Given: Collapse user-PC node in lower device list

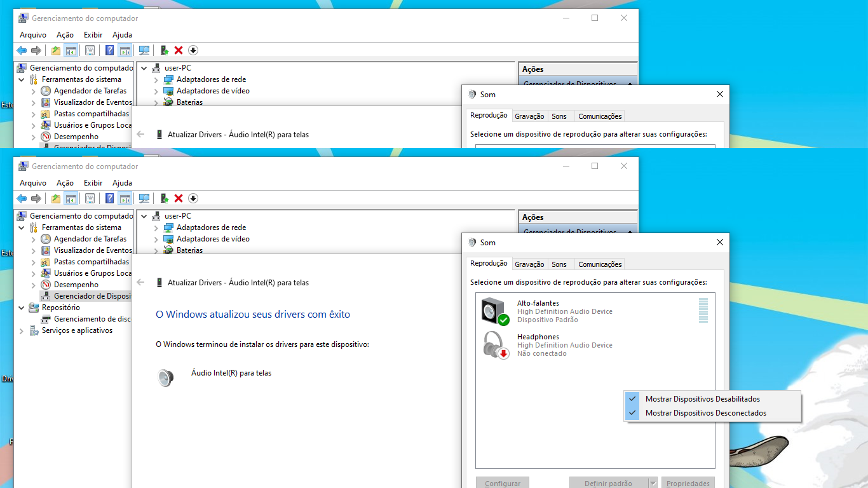Looking at the screenshot, I should (x=144, y=216).
